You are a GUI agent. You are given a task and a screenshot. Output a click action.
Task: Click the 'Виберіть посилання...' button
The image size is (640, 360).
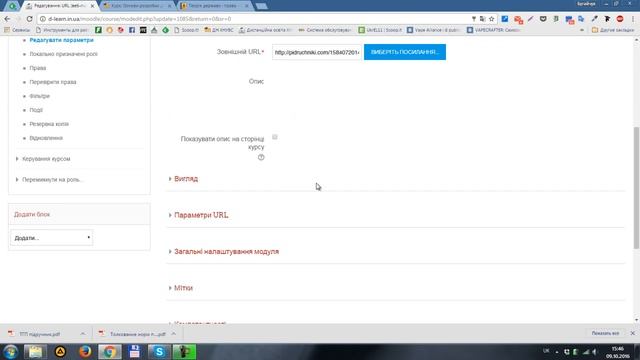pyautogui.click(x=405, y=52)
